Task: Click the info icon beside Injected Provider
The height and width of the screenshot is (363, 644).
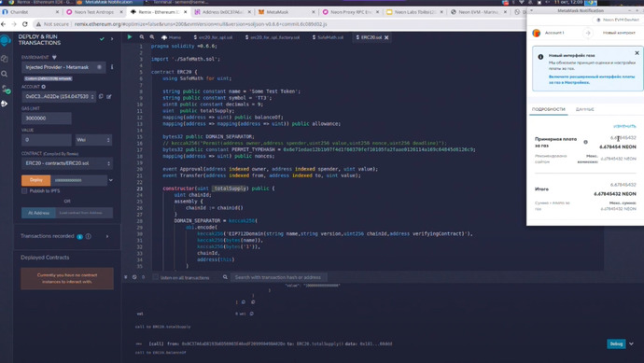Action: point(112,67)
